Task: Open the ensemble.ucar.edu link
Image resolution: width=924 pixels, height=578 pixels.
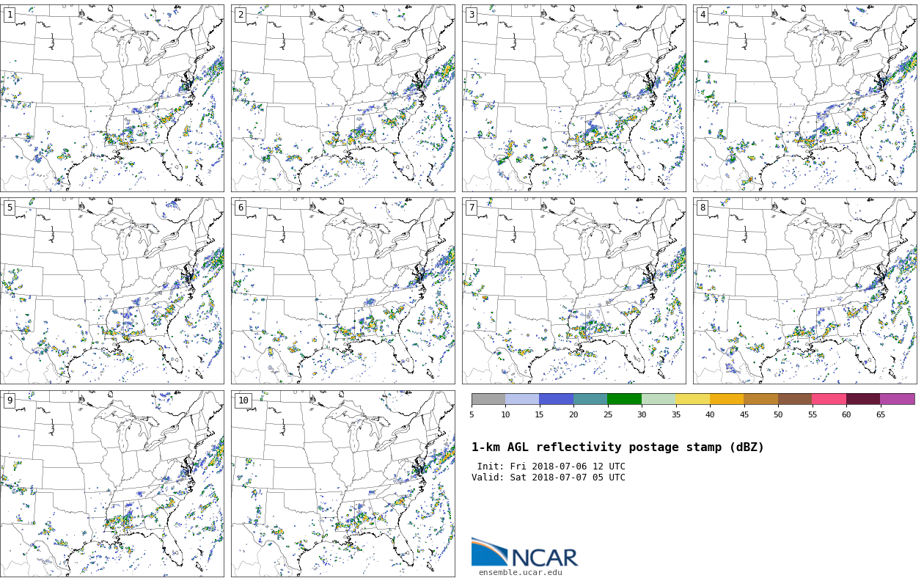Action: (x=520, y=573)
